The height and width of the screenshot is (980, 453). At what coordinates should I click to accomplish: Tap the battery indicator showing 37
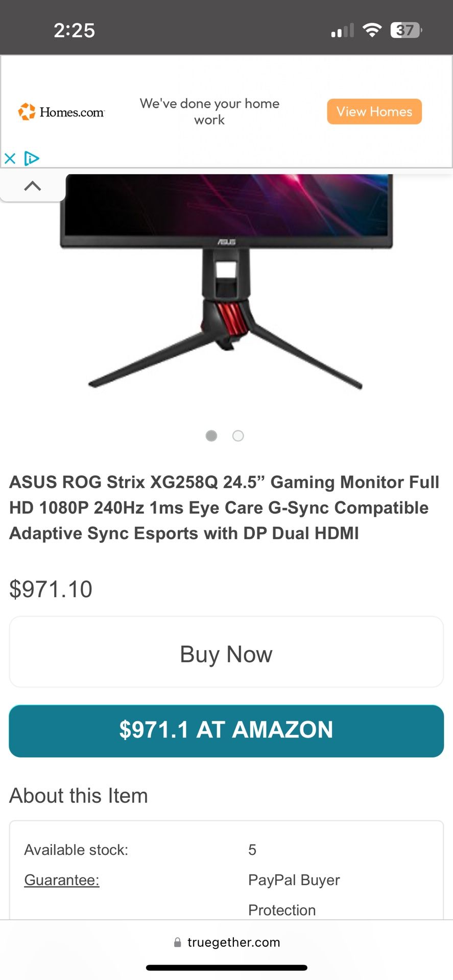click(x=406, y=30)
